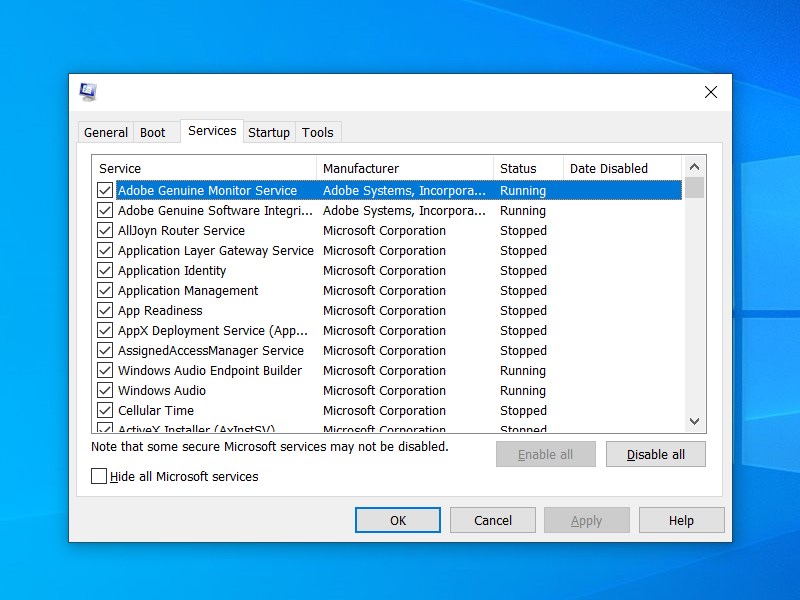The width and height of the screenshot is (800, 600).
Task: Click the scrollbar up arrow
Action: (x=694, y=167)
